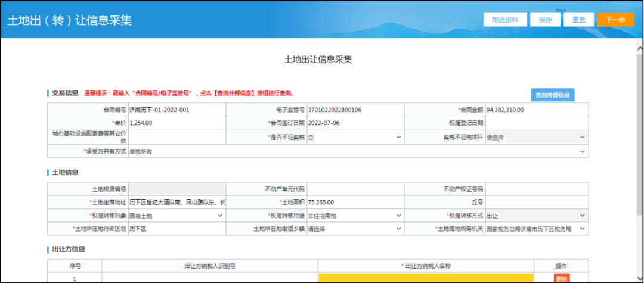Click the 操作 column header
The height and width of the screenshot is (284, 644).
pos(561,266)
